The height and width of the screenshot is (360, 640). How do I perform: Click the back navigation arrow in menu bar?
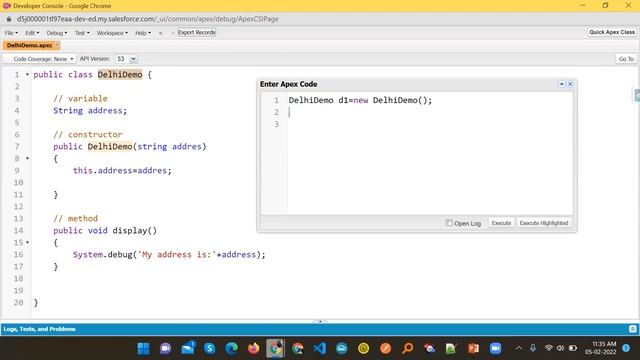pyautogui.click(x=160, y=33)
